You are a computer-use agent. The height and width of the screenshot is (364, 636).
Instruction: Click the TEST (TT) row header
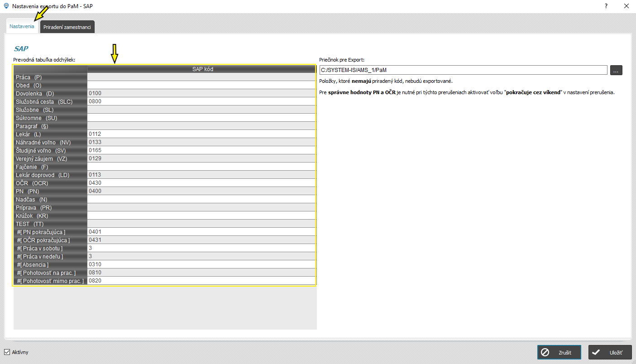(50, 224)
